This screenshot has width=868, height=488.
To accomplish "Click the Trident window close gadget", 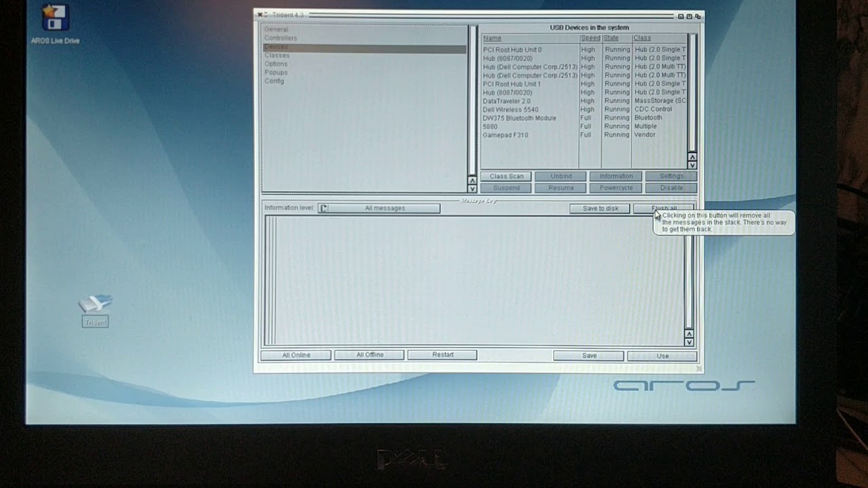I will pos(260,15).
